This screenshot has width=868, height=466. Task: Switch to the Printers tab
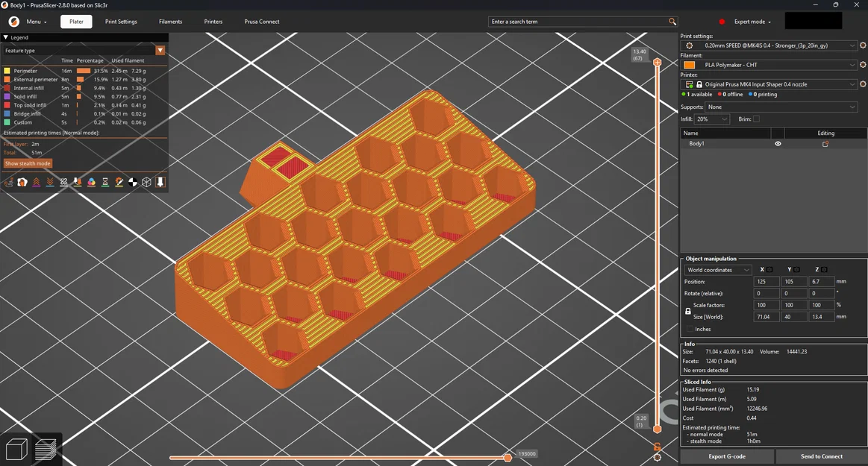(213, 22)
